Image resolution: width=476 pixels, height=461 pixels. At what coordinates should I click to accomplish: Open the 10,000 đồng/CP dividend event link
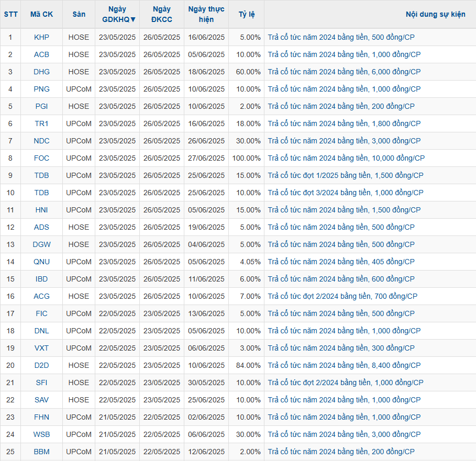tap(346, 158)
